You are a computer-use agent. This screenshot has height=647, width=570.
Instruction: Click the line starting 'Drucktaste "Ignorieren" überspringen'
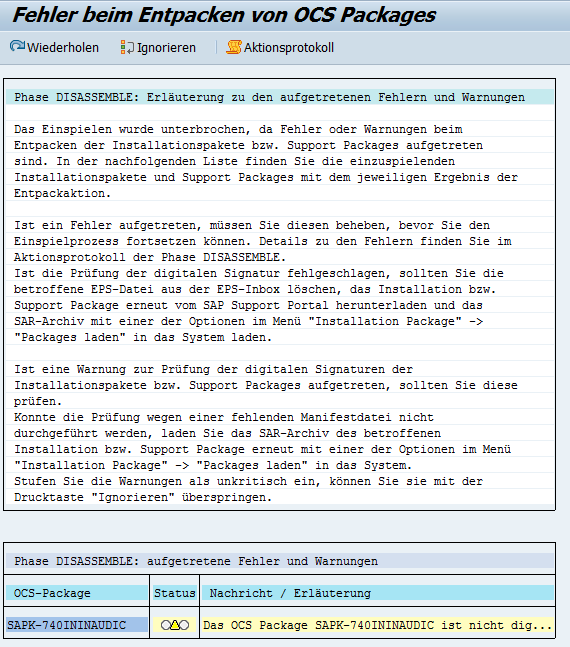(143, 497)
